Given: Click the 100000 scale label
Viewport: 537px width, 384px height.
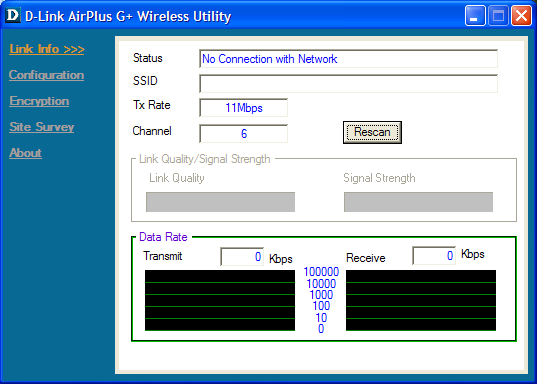Looking at the screenshot, I should [x=321, y=272].
